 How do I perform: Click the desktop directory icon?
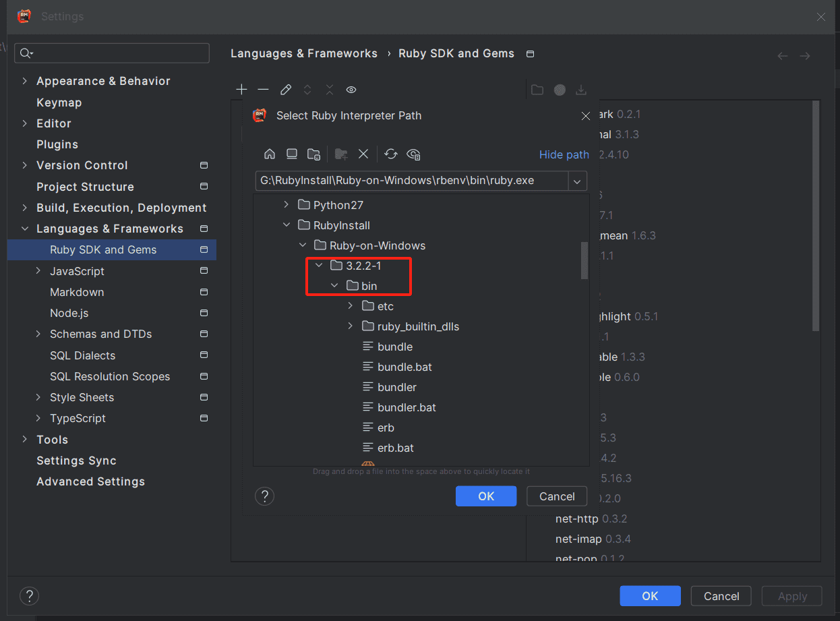tap(292, 154)
